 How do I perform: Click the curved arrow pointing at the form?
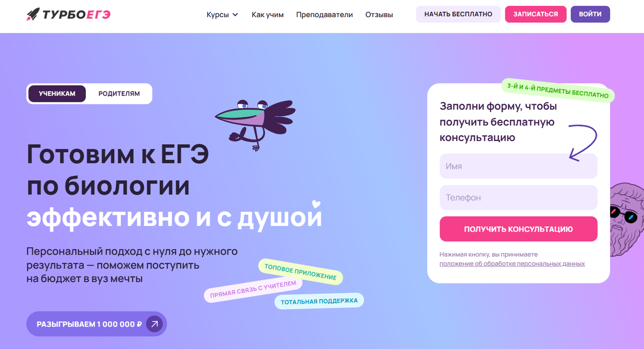(583, 143)
